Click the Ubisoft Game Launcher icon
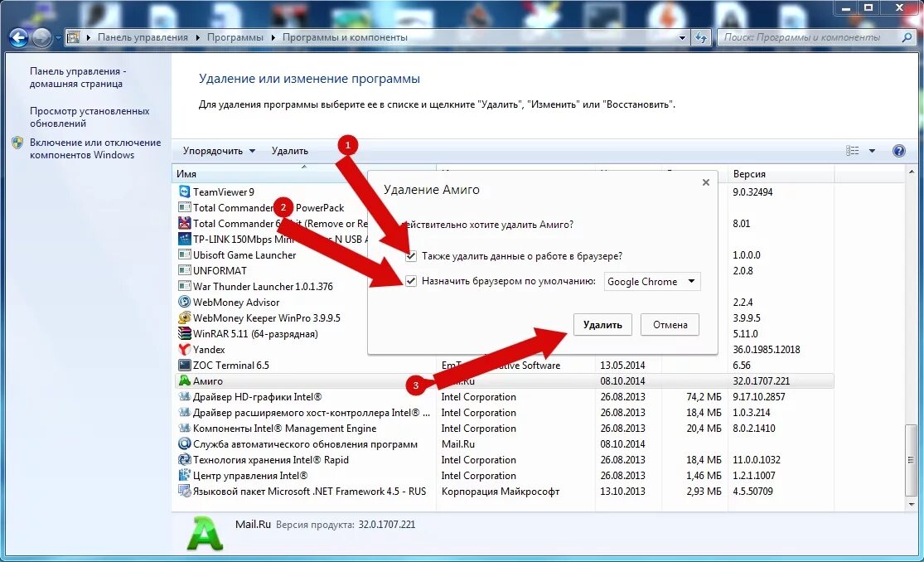924x562 pixels. tap(185, 254)
